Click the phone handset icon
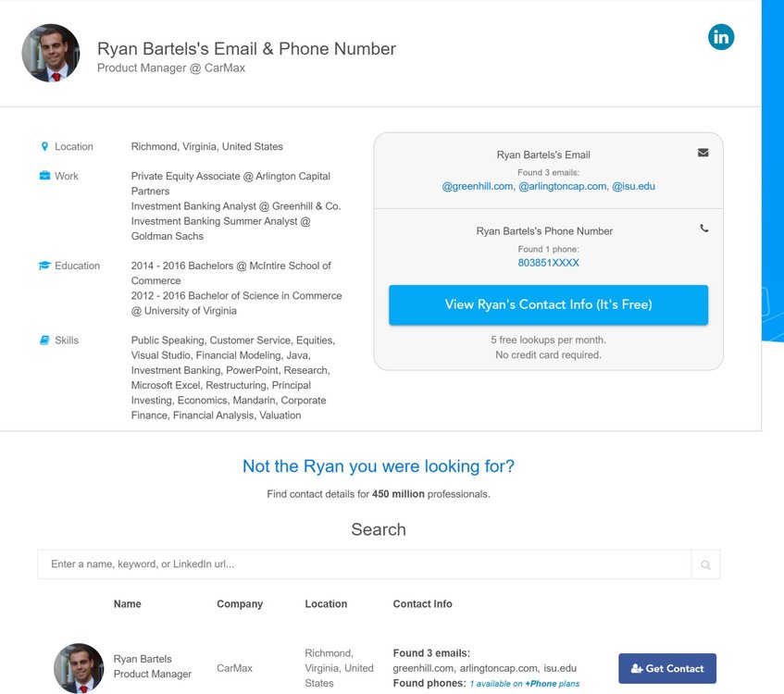The image size is (784, 694). pos(704,229)
